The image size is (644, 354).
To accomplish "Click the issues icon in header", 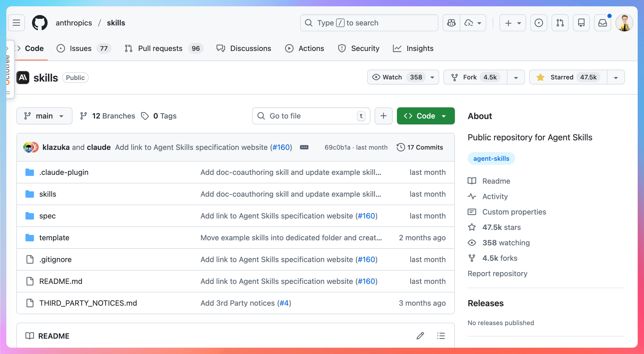I will [539, 23].
